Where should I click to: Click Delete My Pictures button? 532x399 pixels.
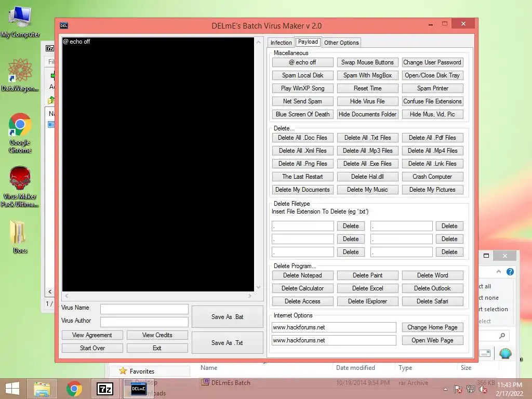tap(432, 189)
